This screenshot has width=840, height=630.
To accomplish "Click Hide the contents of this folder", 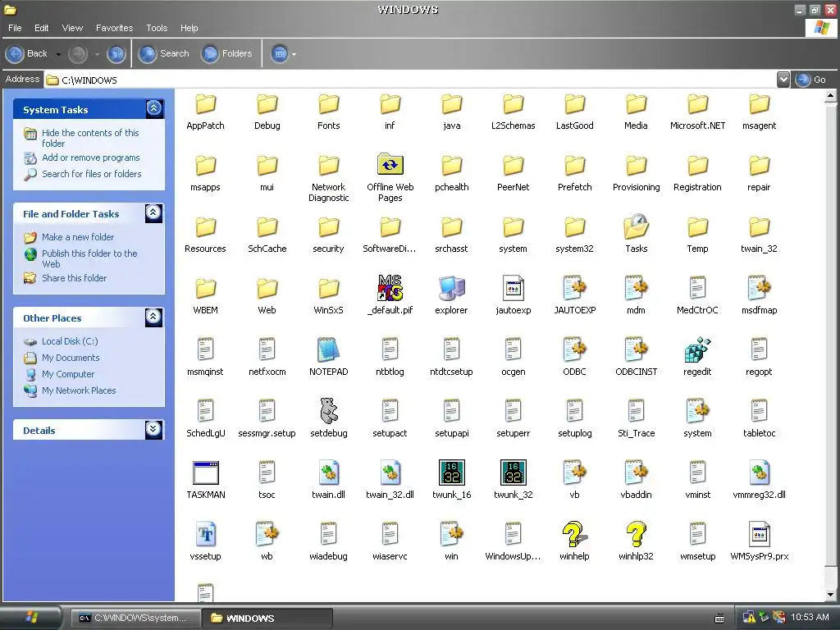I will pos(90,138).
